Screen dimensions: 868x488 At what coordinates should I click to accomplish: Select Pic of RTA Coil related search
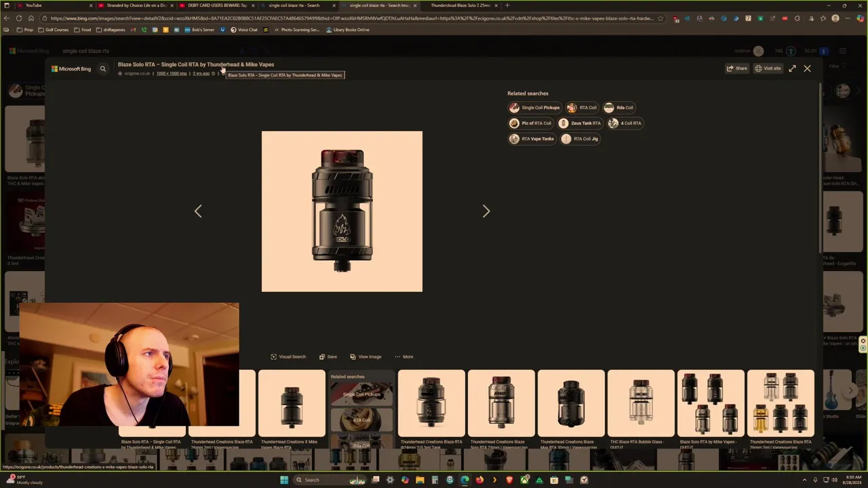click(x=531, y=123)
